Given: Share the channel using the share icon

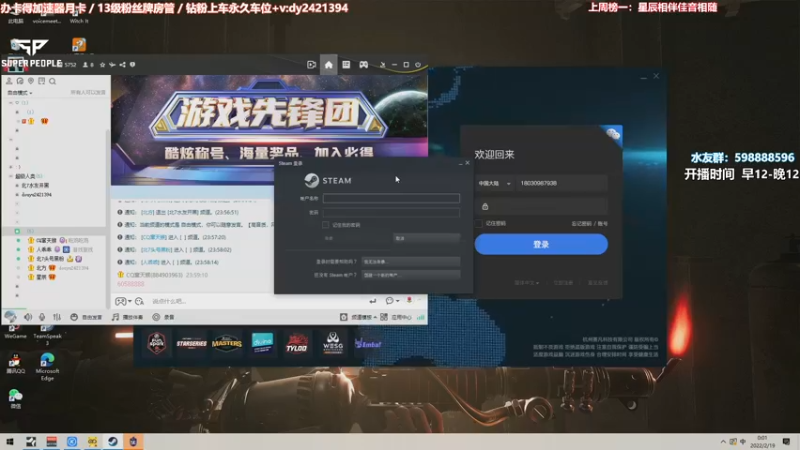Looking at the screenshot, I should (x=122, y=65).
